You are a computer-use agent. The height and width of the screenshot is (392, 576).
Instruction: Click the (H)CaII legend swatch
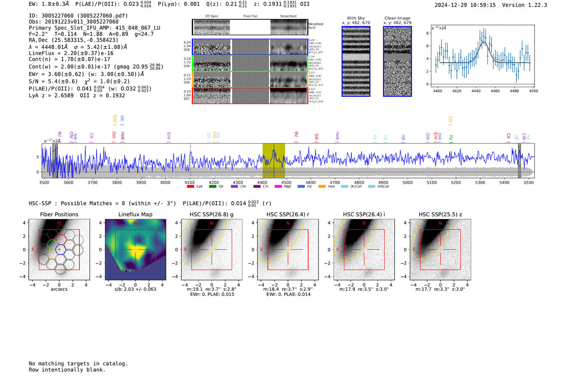[372, 186]
